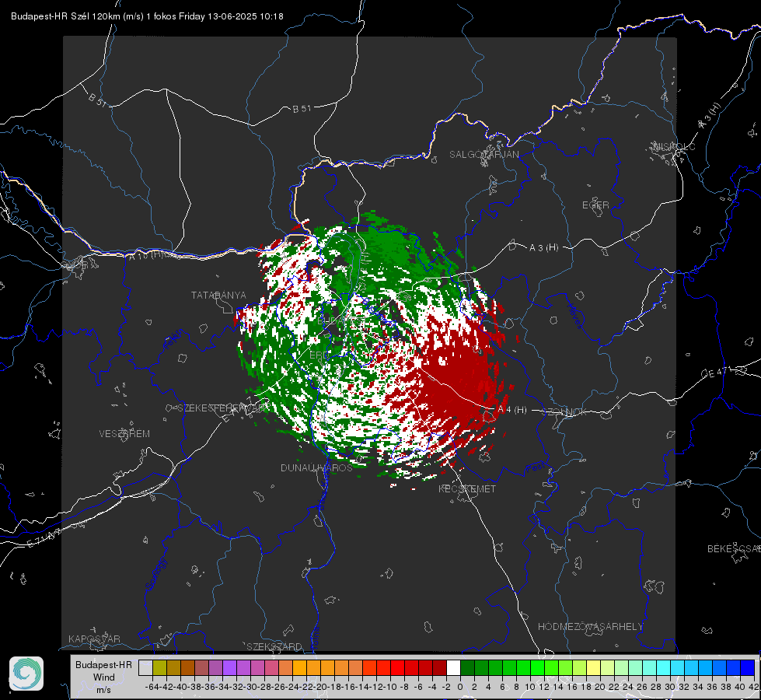This screenshot has width=761, height=700.
Task: Pick the cyan swatch above the 30 label
Action: pyautogui.click(x=677, y=667)
